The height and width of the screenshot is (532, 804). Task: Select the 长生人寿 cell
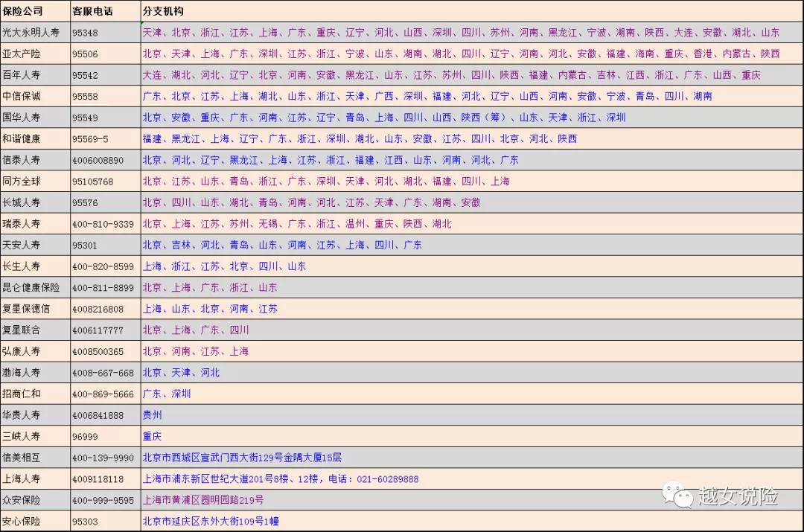click(x=35, y=266)
